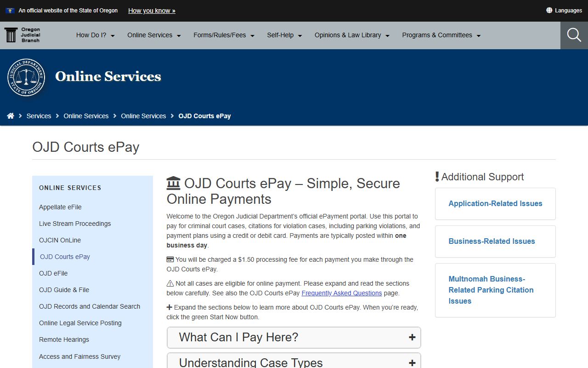Open Online Legal Service Posting

(80, 323)
